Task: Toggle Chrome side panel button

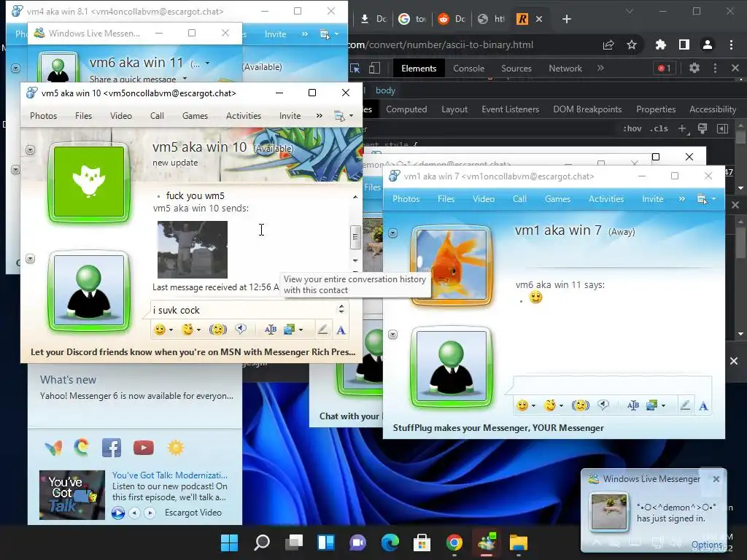Action: [x=684, y=44]
